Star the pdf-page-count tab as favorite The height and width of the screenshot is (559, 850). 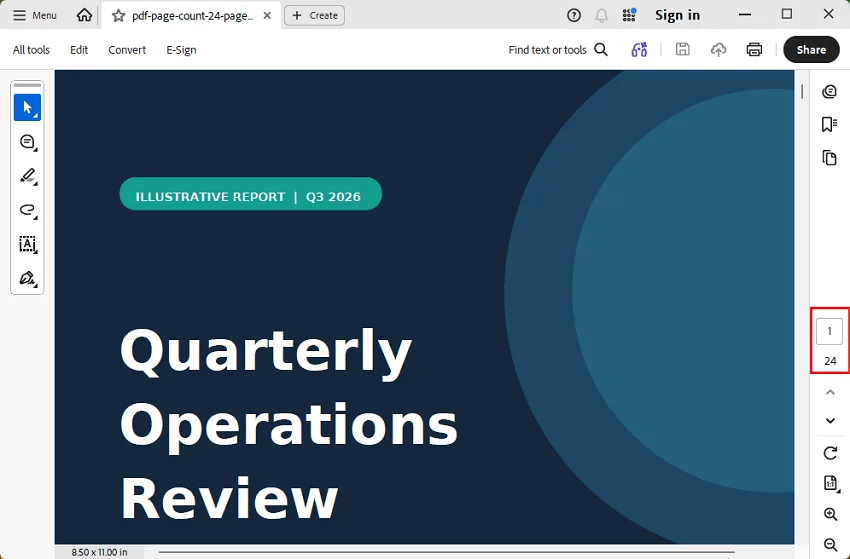point(118,16)
